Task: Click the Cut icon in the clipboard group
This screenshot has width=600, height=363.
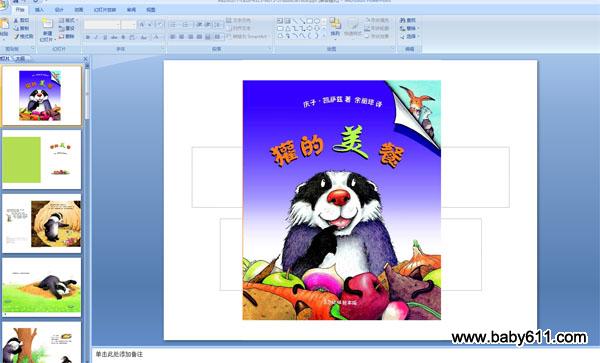Action: 16,20
